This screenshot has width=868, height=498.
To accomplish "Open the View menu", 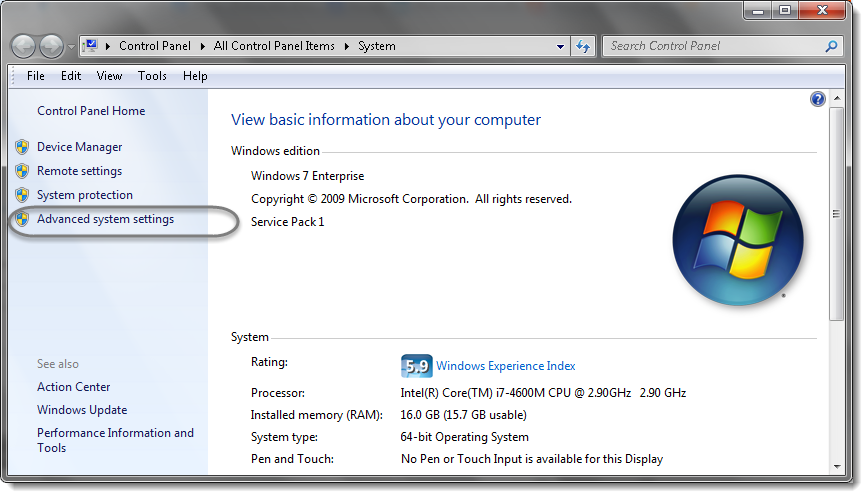I will [109, 76].
